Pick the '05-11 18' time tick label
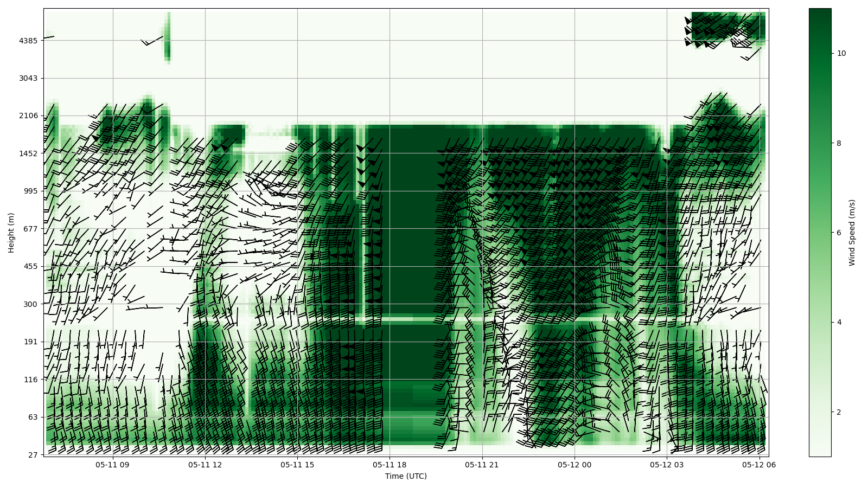This screenshot has width=868, height=488. tap(390, 465)
